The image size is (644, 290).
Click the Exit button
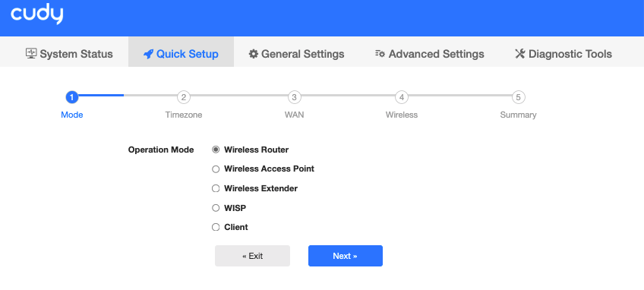[252, 256]
